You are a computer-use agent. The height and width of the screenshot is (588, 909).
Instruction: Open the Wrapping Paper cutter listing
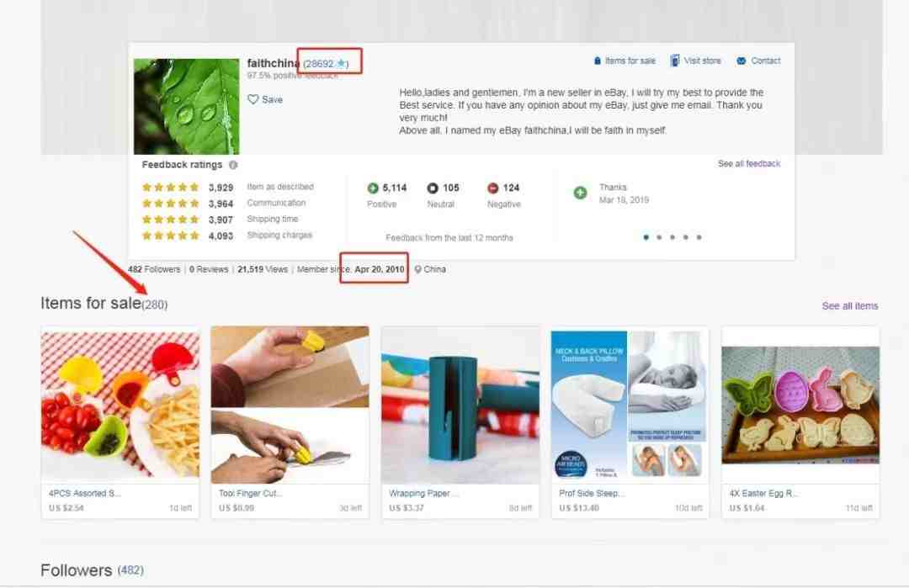click(460, 405)
